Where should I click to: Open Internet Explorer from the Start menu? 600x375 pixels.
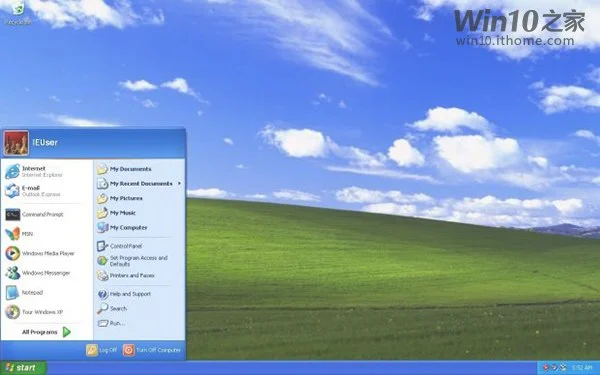(47, 171)
